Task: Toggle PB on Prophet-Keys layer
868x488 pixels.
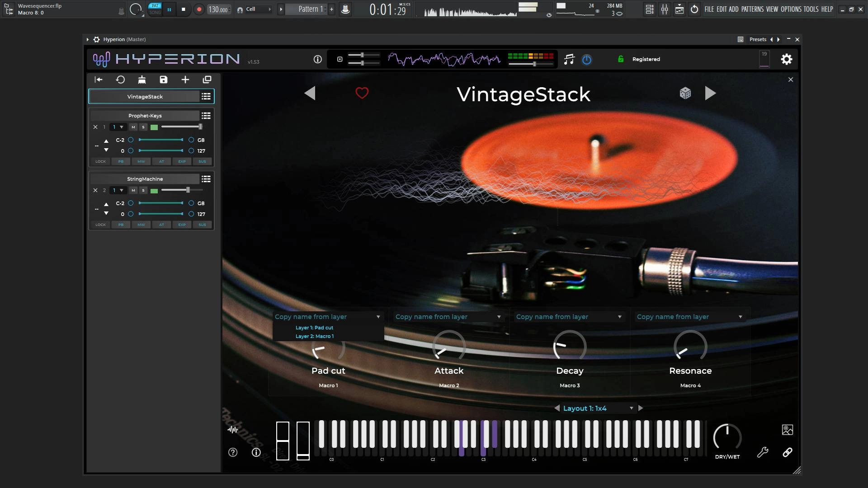Action: (121, 161)
